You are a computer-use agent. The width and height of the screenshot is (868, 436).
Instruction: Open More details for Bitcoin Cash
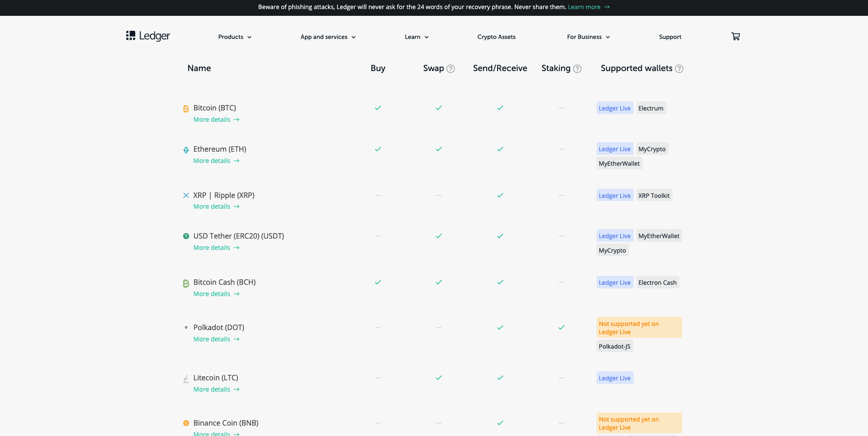point(216,294)
